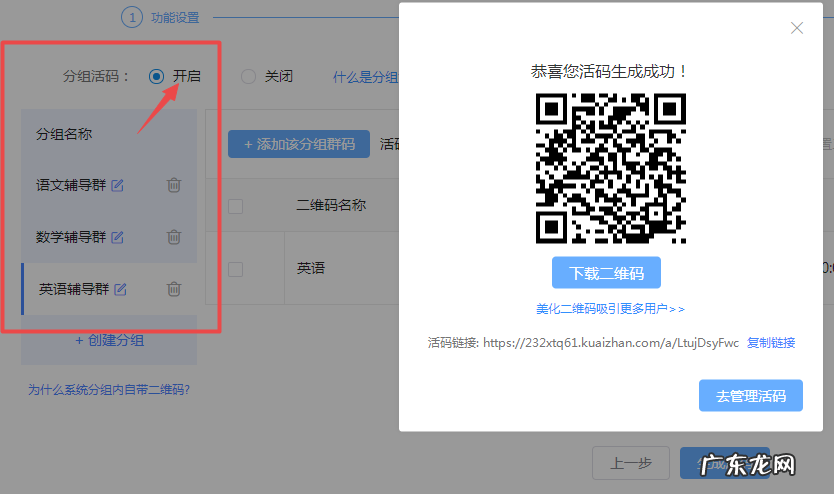Edit the 英语辅导群 group name

coord(120,289)
